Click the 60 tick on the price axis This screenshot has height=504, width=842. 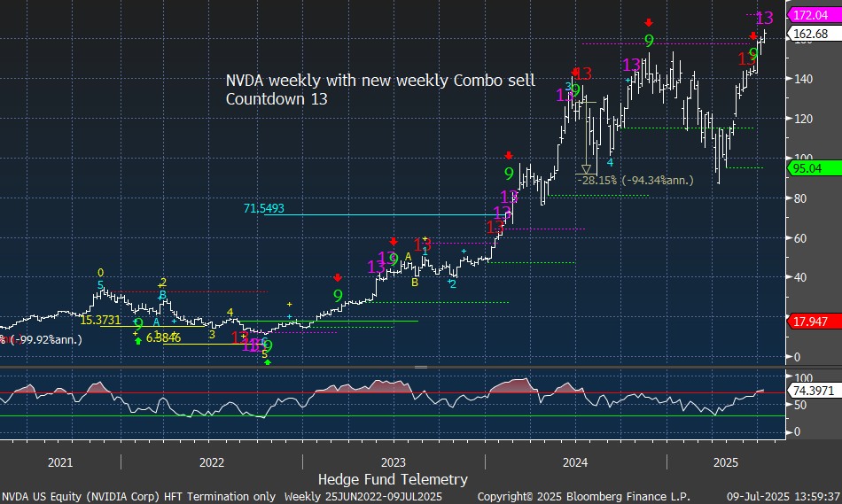pyautogui.click(x=800, y=238)
